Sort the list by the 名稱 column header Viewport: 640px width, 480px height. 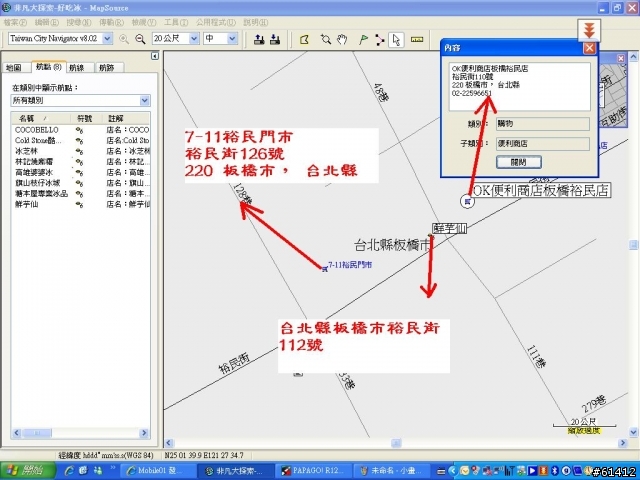[x=40, y=118]
